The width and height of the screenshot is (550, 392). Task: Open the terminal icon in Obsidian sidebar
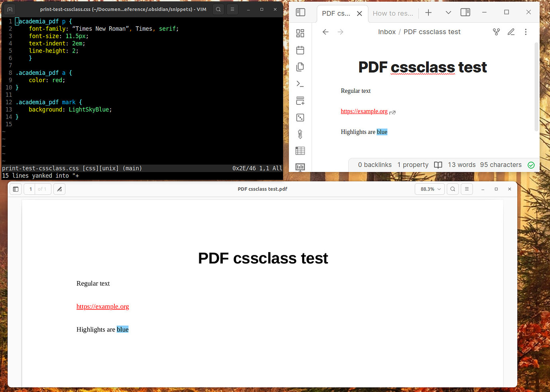(300, 84)
